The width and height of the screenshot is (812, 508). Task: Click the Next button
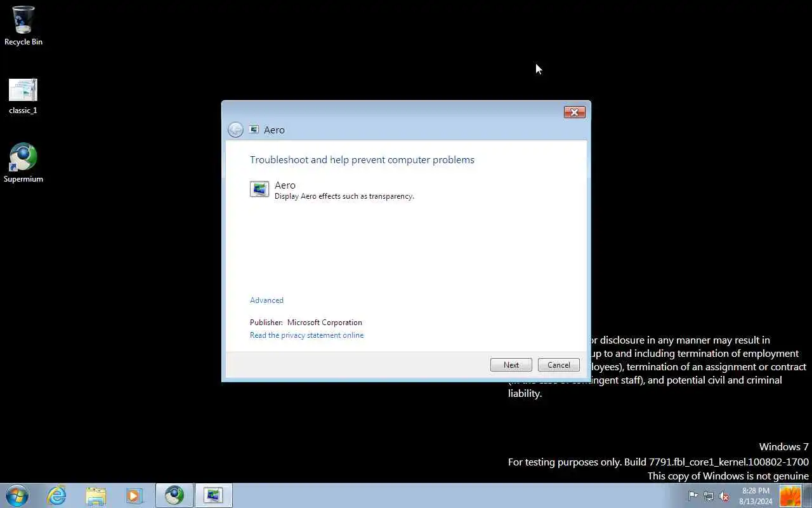pyautogui.click(x=511, y=365)
